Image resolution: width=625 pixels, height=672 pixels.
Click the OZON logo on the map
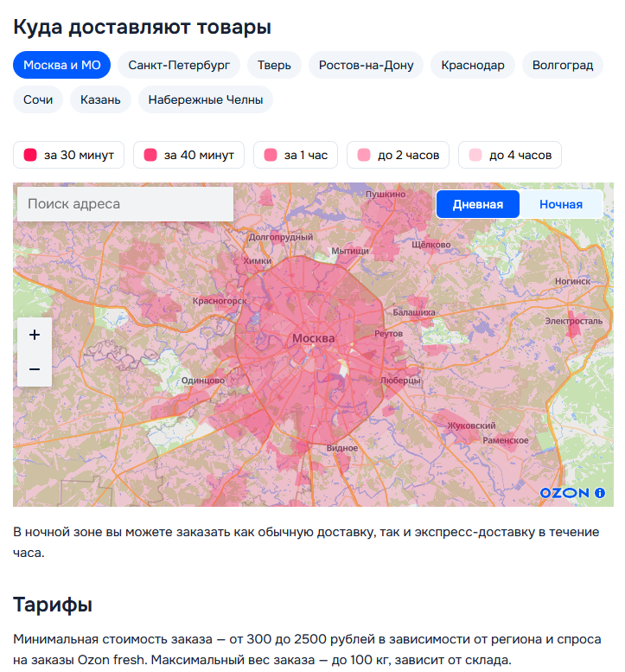pos(564,493)
